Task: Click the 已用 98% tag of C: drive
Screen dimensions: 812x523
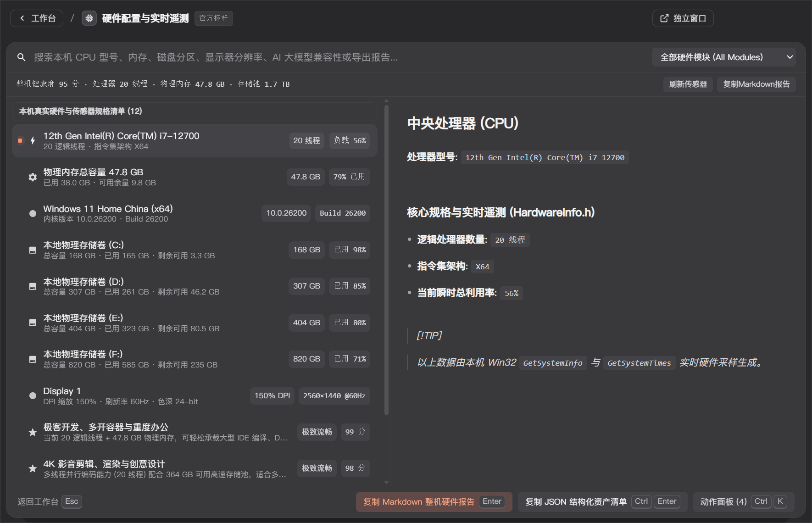Action: (x=350, y=250)
